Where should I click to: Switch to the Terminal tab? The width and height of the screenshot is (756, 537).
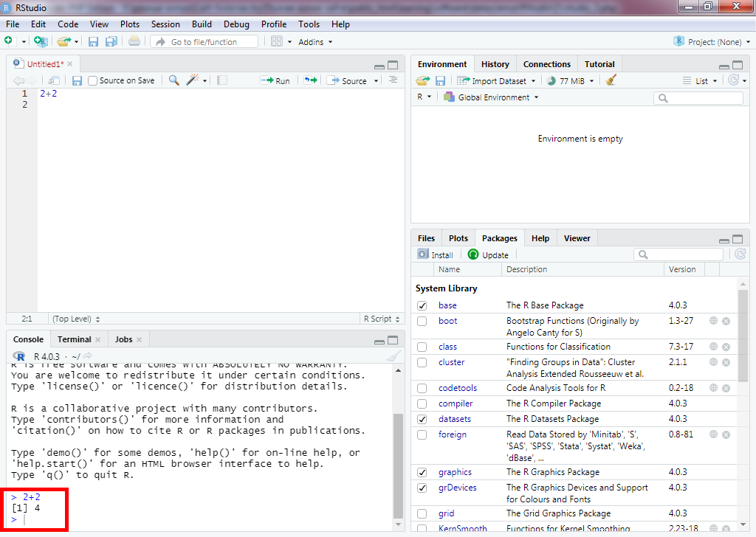[x=75, y=339]
